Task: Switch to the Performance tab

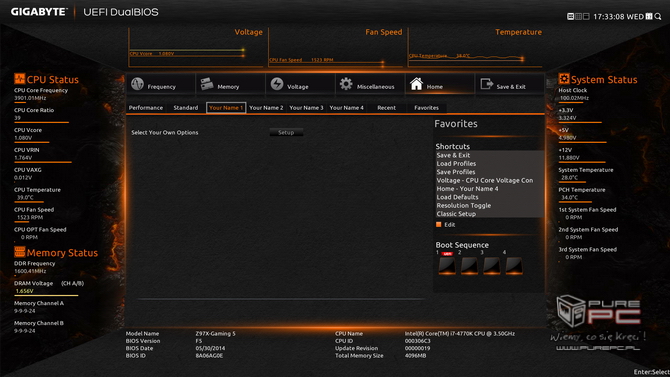Action: pyautogui.click(x=146, y=108)
